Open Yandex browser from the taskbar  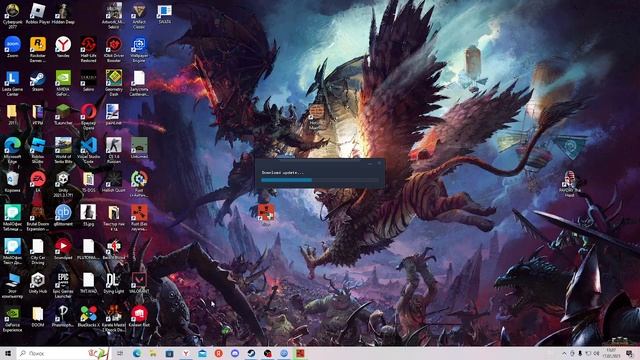186,353
